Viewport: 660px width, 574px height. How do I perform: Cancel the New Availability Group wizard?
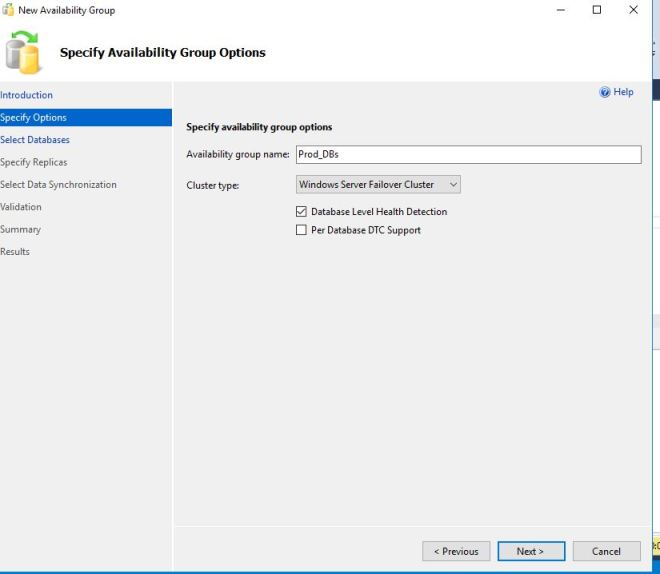click(606, 551)
